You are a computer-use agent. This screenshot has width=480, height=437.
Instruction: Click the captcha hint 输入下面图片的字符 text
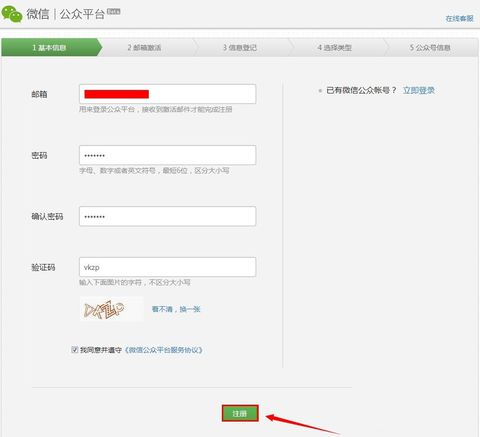coord(135,283)
